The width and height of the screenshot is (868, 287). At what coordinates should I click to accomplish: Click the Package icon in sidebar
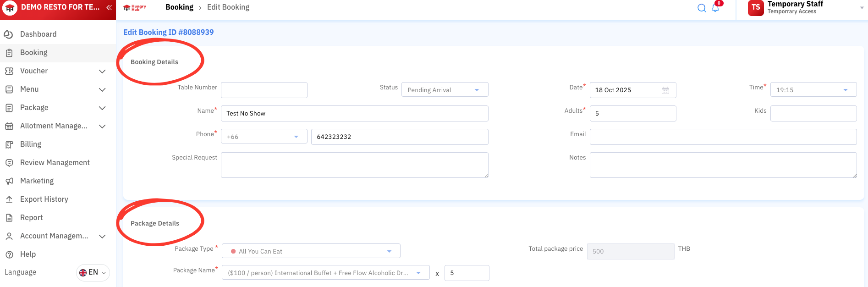click(9, 108)
